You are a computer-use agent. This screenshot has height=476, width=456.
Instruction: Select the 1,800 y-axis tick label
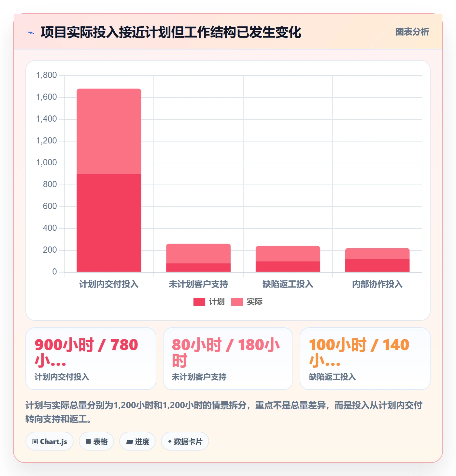[x=47, y=75]
